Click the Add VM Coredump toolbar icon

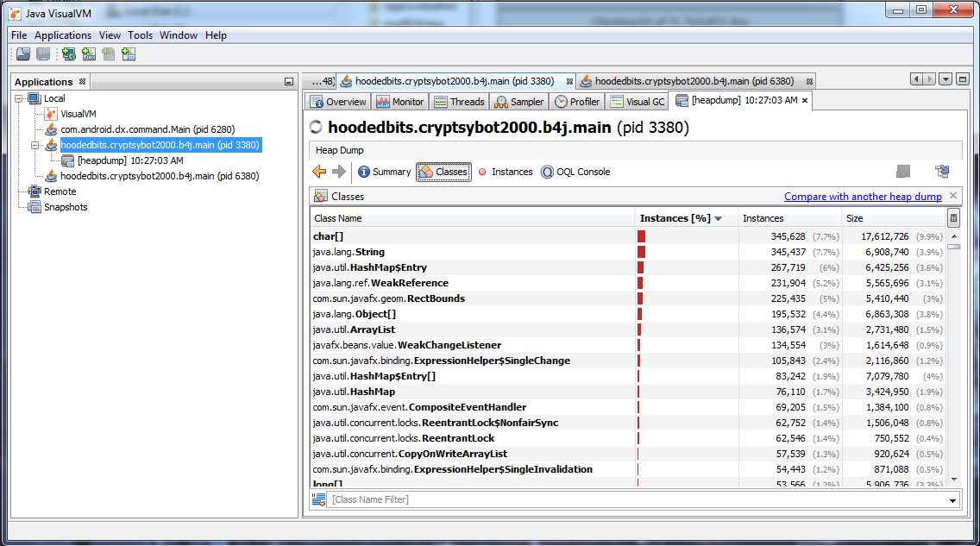(x=109, y=54)
